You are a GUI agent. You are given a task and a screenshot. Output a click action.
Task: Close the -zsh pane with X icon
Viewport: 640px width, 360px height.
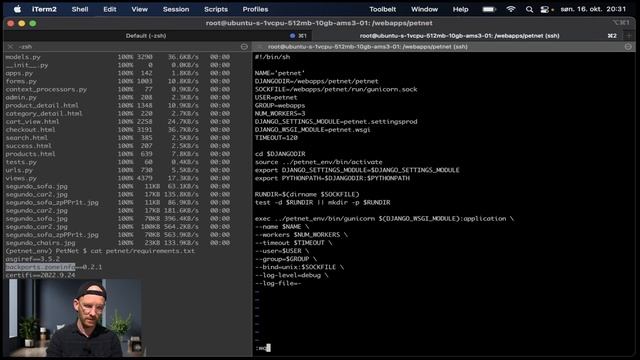pos(11,47)
